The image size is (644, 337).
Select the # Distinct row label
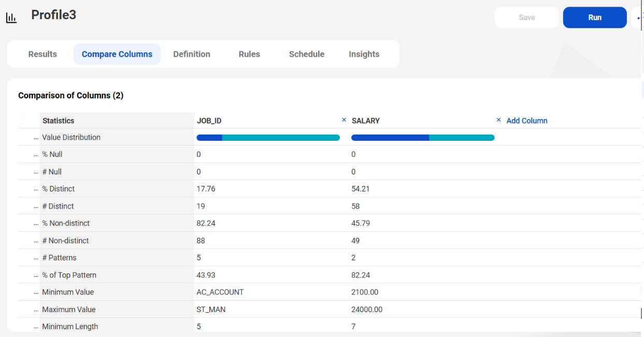(58, 206)
